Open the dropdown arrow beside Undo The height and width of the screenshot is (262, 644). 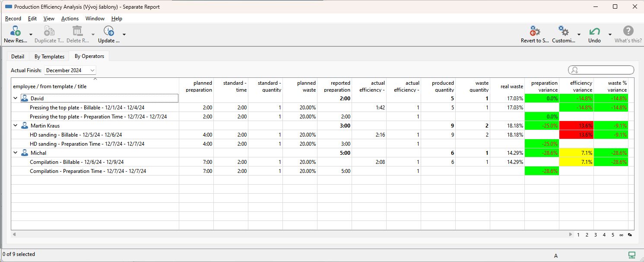click(x=610, y=35)
